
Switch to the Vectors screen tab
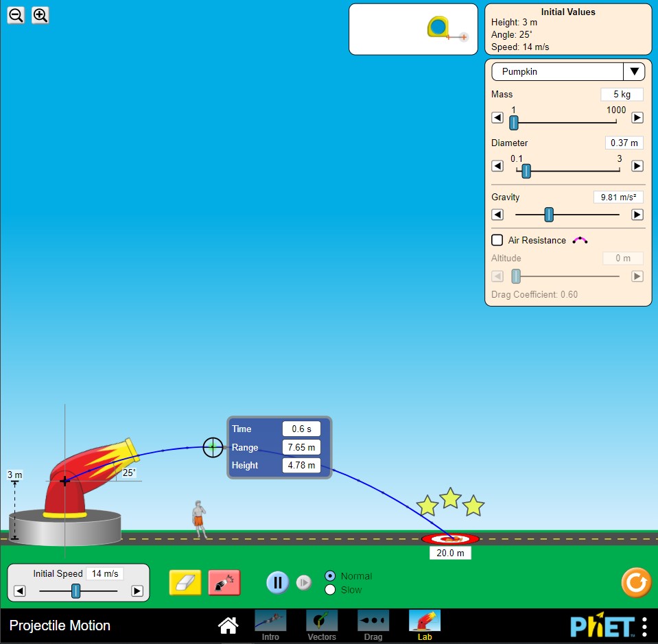(x=322, y=625)
